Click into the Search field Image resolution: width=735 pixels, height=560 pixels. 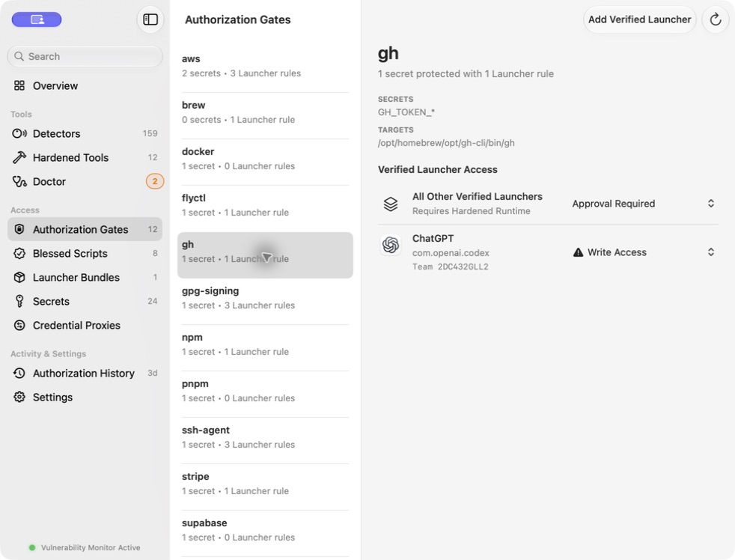pyautogui.click(x=85, y=56)
